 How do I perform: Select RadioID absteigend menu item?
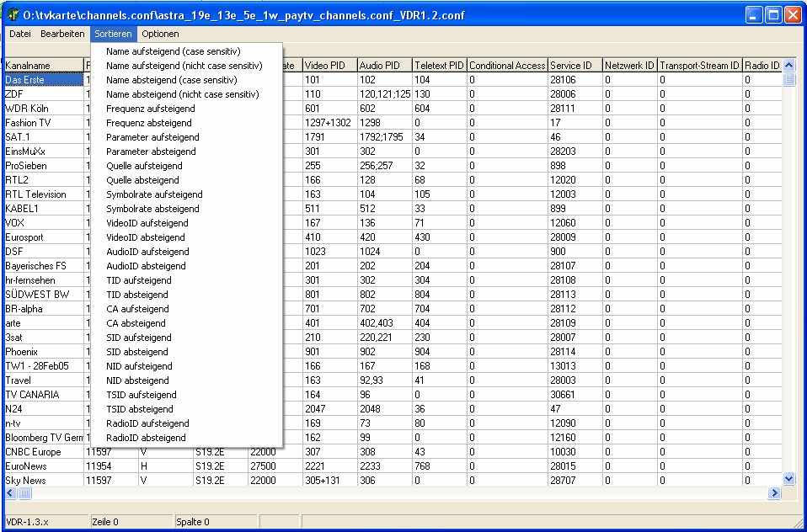click(146, 438)
